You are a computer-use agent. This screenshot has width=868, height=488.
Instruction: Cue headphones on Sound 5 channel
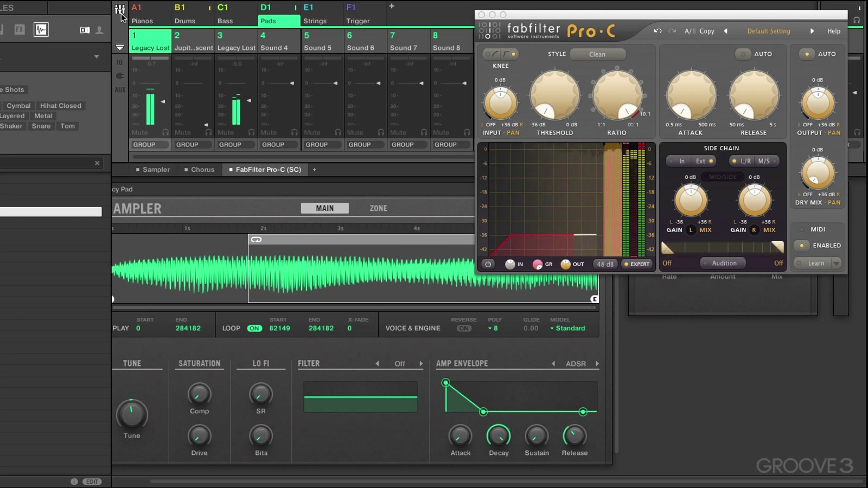pyautogui.click(x=337, y=132)
